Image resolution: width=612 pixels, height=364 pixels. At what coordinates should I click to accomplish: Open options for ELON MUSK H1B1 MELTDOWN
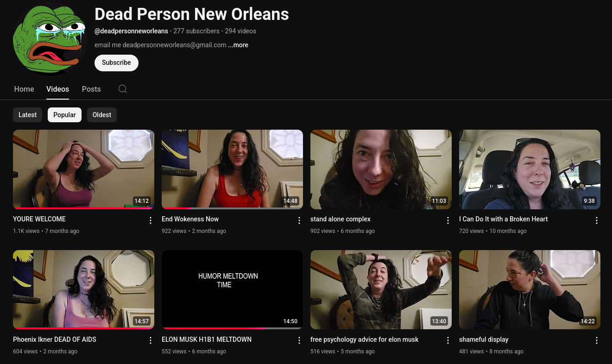299,340
